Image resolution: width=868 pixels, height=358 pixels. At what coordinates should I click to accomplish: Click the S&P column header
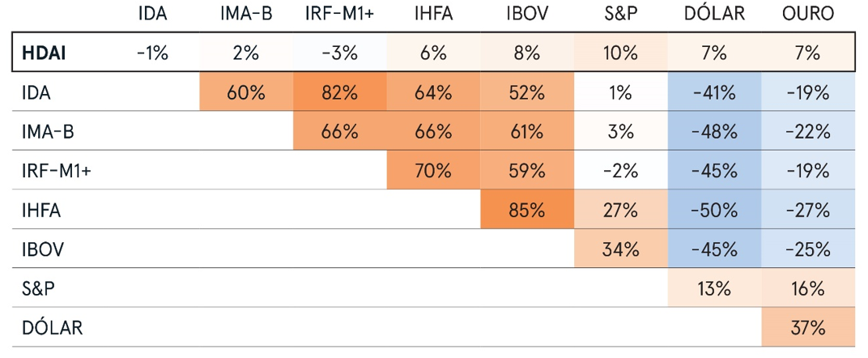(620, 14)
